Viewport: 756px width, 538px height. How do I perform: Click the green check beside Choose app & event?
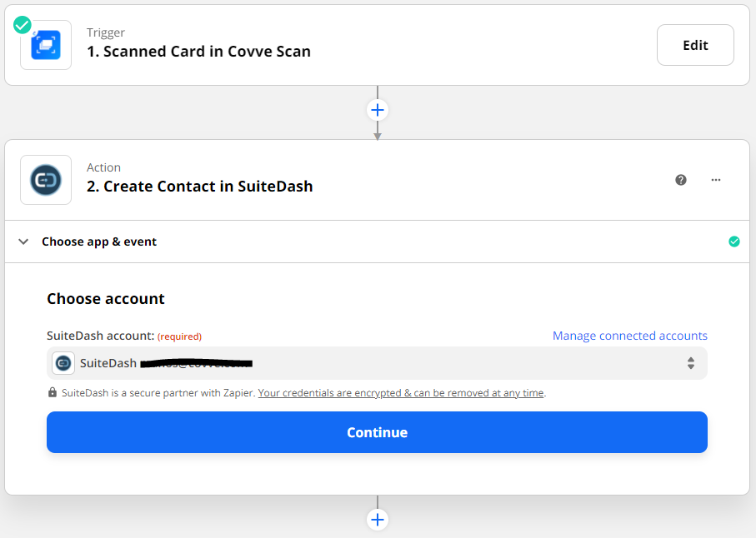[733, 242]
